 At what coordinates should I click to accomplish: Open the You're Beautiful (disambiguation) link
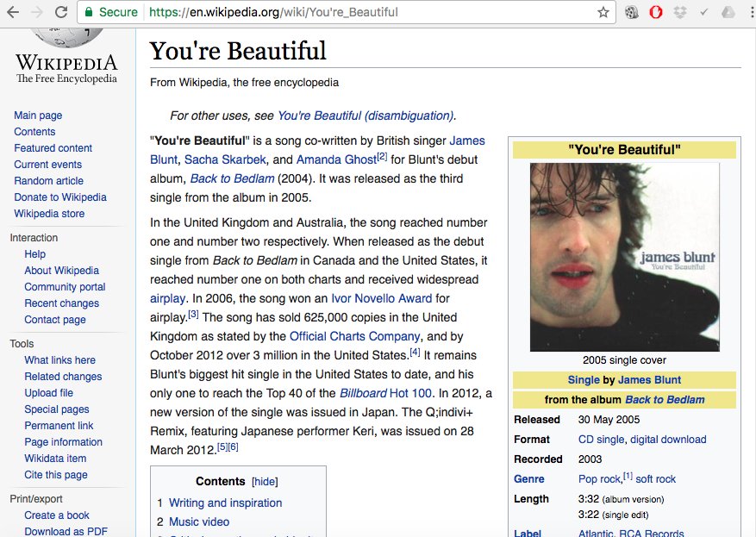(x=366, y=116)
